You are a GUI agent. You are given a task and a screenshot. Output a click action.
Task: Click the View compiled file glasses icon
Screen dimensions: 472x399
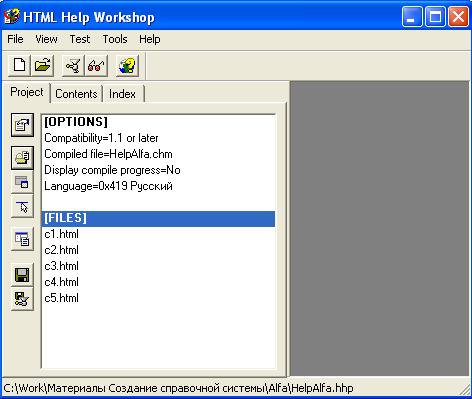coord(96,65)
